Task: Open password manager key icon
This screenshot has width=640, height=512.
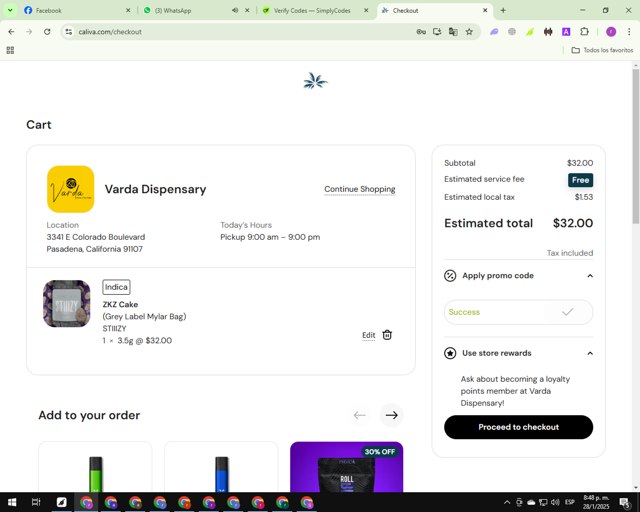Action: pos(421,31)
